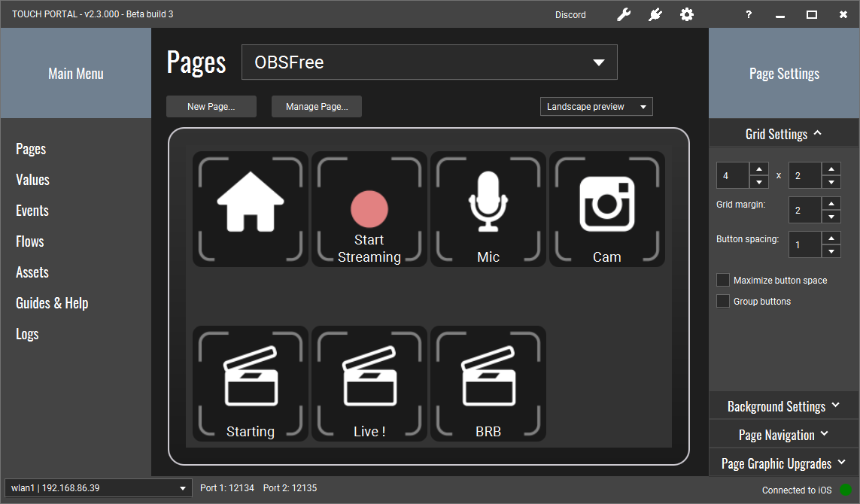The image size is (860, 504).
Task: Open the Landscape preview dropdown
Action: pyautogui.click(x=596, y=107)
